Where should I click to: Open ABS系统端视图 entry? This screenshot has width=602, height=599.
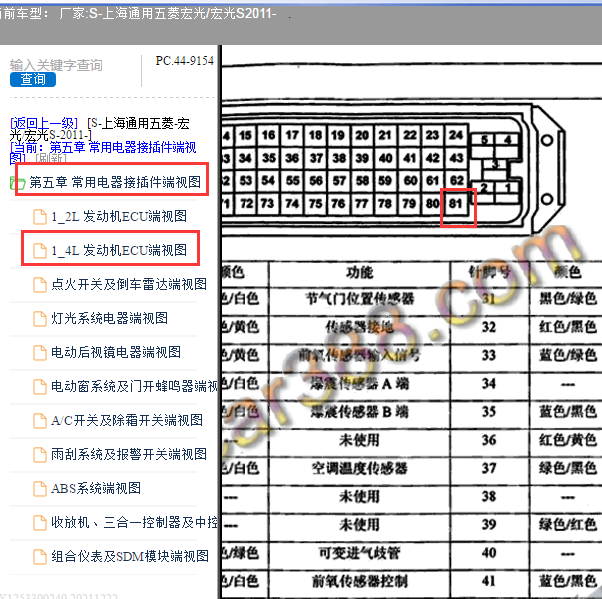(96, 488)
